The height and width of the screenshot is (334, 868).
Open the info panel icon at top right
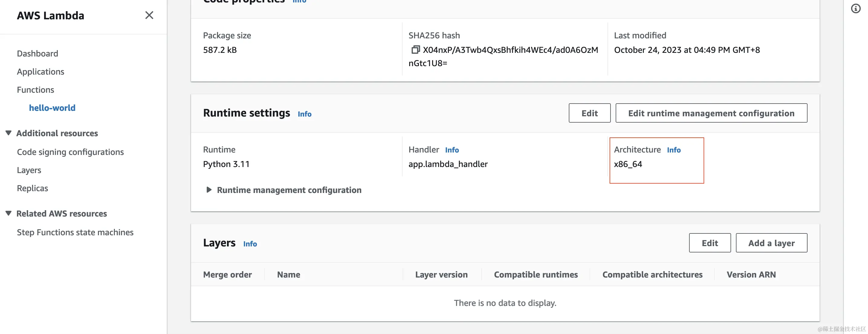click(855, 9)
